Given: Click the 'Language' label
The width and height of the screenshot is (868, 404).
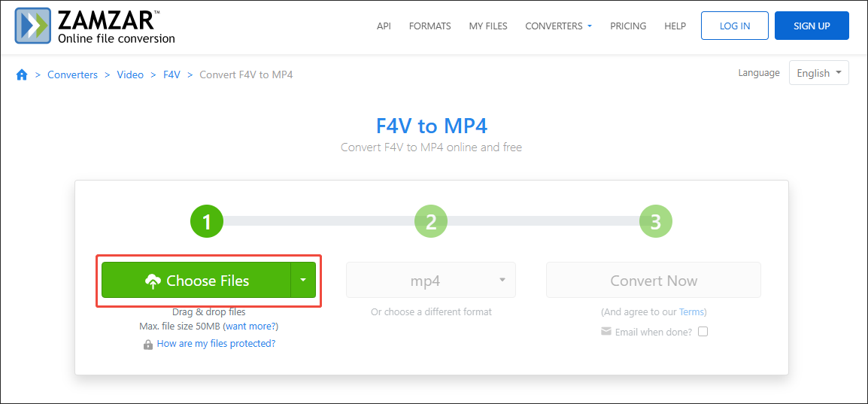Looking at the screenshot, I should 759,72.
